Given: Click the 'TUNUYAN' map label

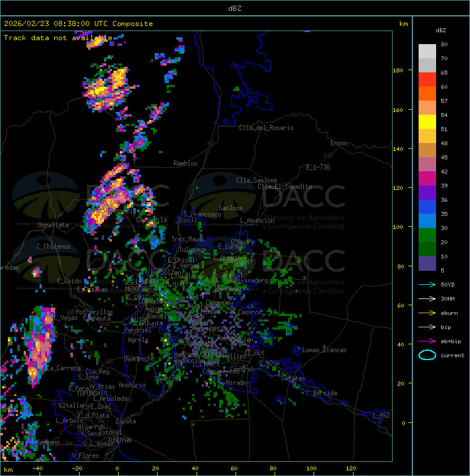Looking at the screenshot, I should [120, 440].
